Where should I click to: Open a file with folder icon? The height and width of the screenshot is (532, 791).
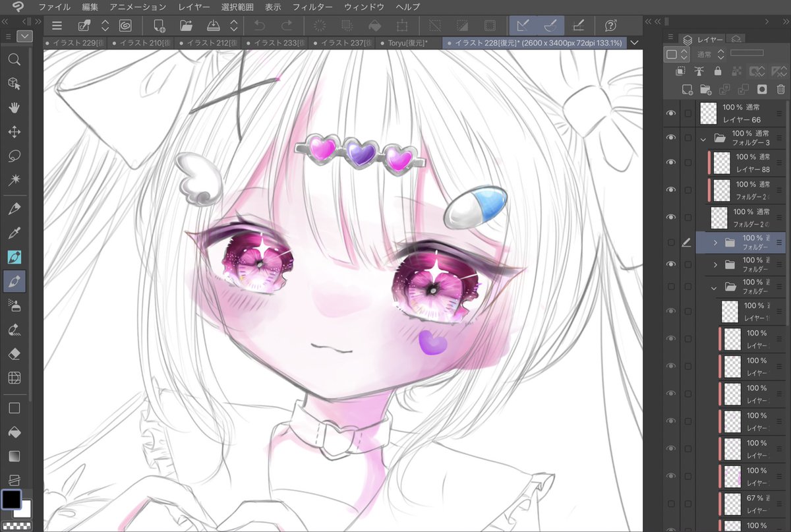coord(186,26)
